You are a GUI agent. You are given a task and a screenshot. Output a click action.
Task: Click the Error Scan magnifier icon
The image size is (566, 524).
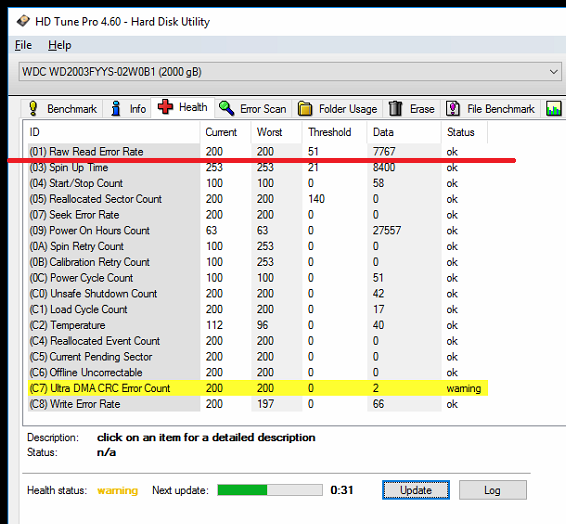[x=227, y=108]
